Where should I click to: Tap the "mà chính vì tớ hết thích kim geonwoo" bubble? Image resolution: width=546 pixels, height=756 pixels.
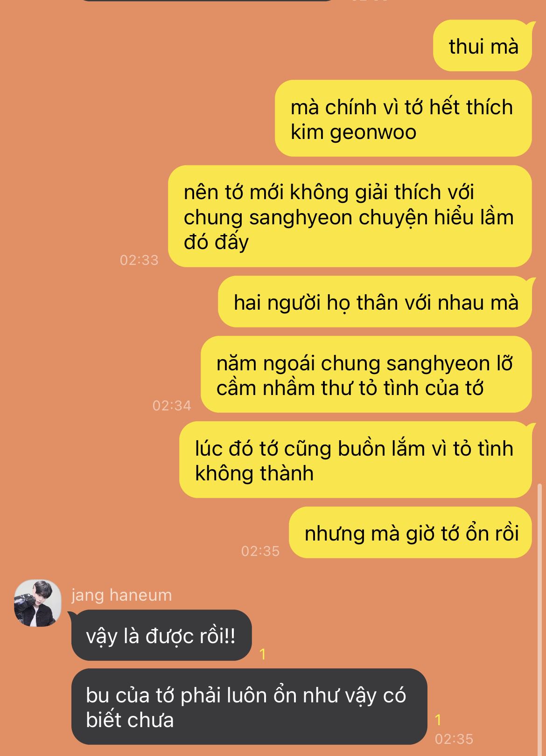[x=403, y=118]
